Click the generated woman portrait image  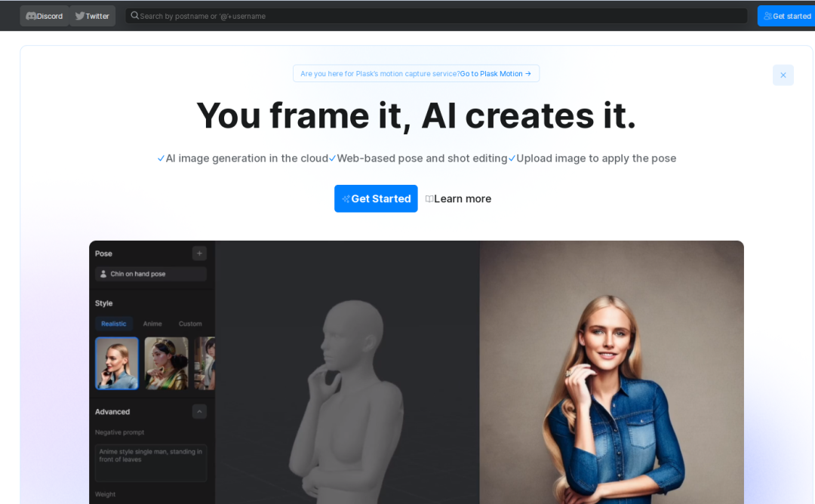pyautogui.click(x=611, y=372)
